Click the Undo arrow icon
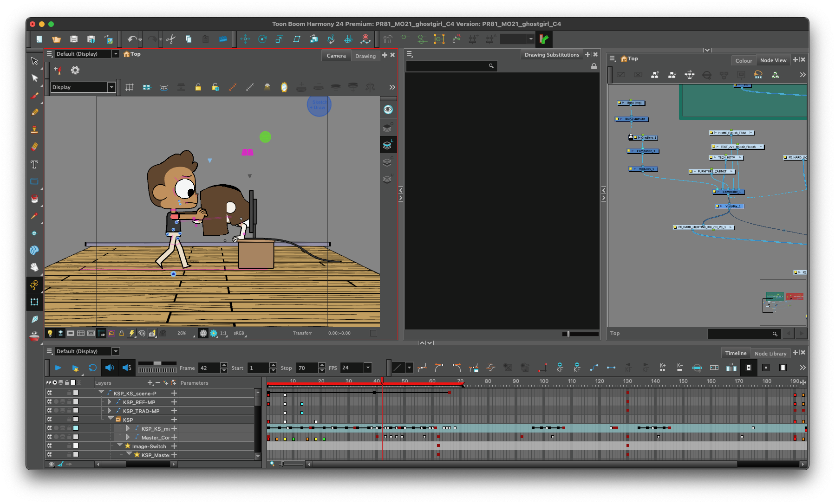The height and width of the screenshot is (504, 835). (x=132, y=39)
